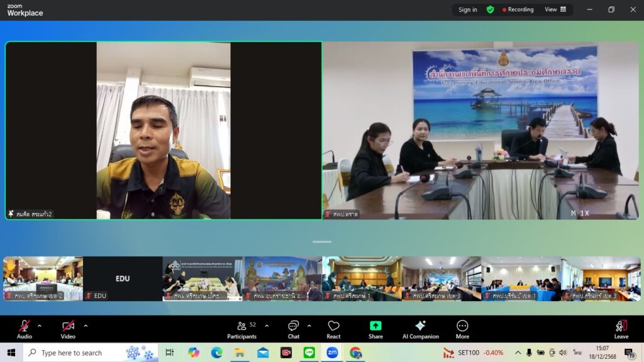Open the More options menu
This screenshot has height=362, width=644.
(x=462, y=329)
